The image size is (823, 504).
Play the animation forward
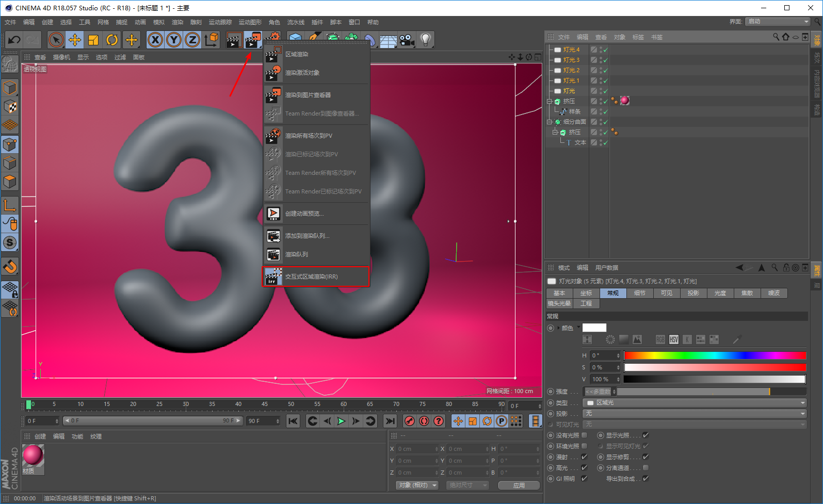click(x=341, y=421)
